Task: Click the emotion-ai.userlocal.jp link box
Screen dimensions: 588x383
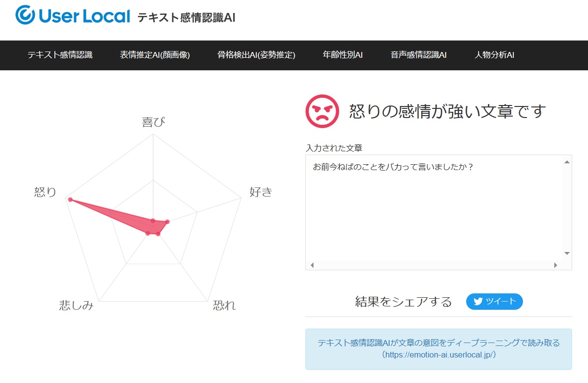Action: (x=438, y=349)
